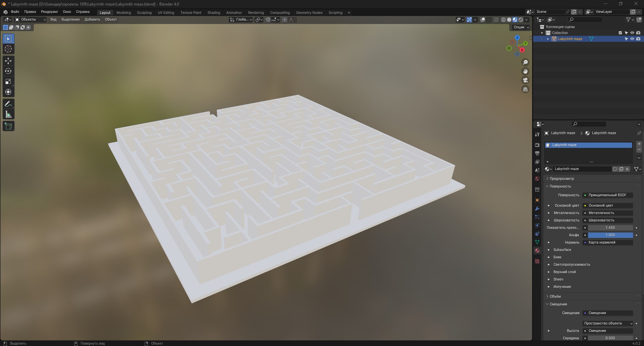This screenshot has width=644, height=346.
Task: Open the Tool properties tab
Action: [537, 134]
